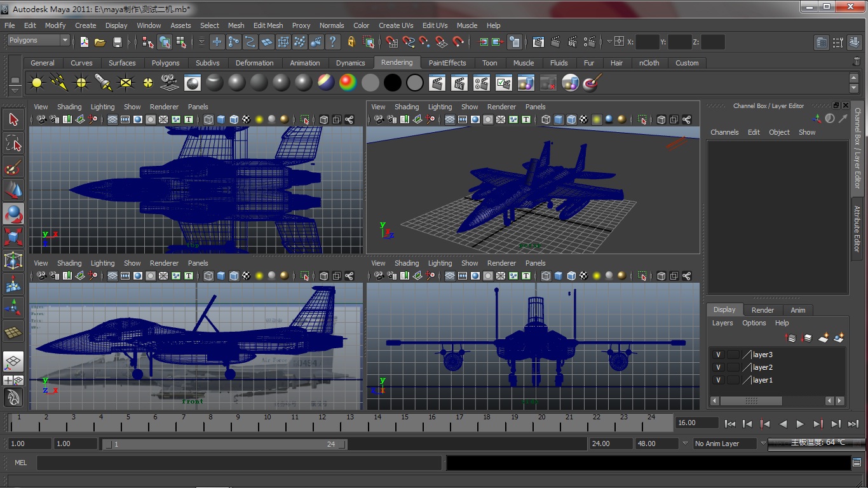Open the Edit Mesh menu

coord(268,25)
